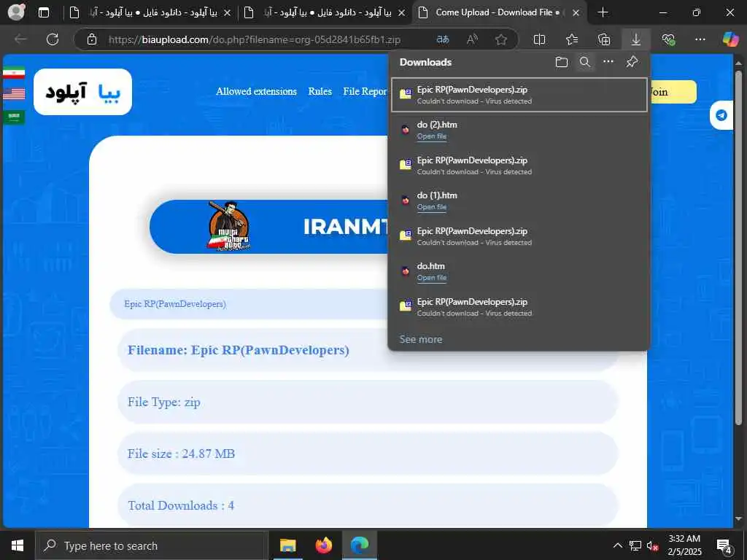
Task: Click the Read aloud icon in address bar
Action: pos(472,39)
